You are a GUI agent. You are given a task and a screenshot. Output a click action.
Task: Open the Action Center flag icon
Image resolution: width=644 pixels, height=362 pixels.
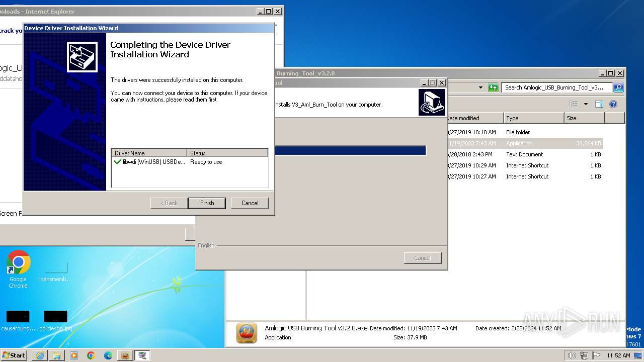(x=596, y=355)
